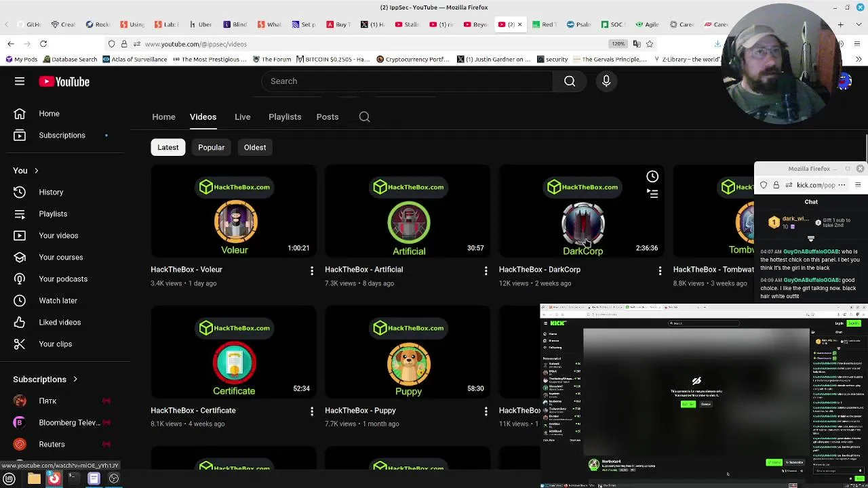
Task: Search within the channel using the tab-row magnifier
Action: click(364, 117)
